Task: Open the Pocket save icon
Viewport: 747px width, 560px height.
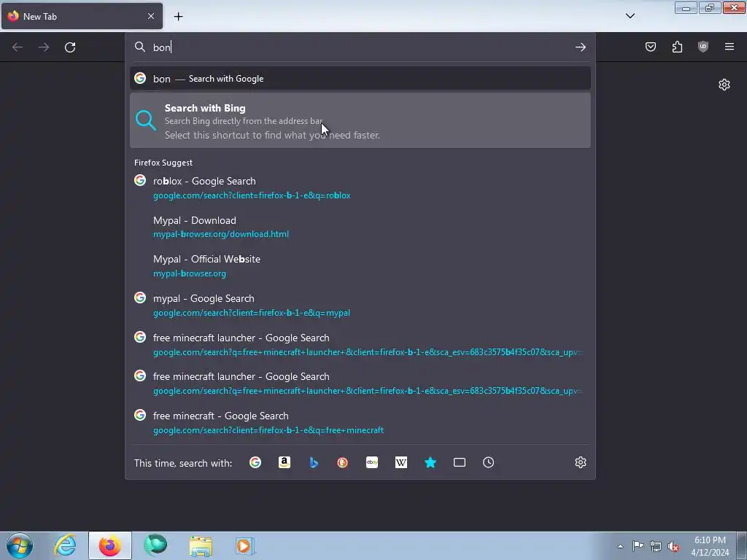Action: point(650,47)
